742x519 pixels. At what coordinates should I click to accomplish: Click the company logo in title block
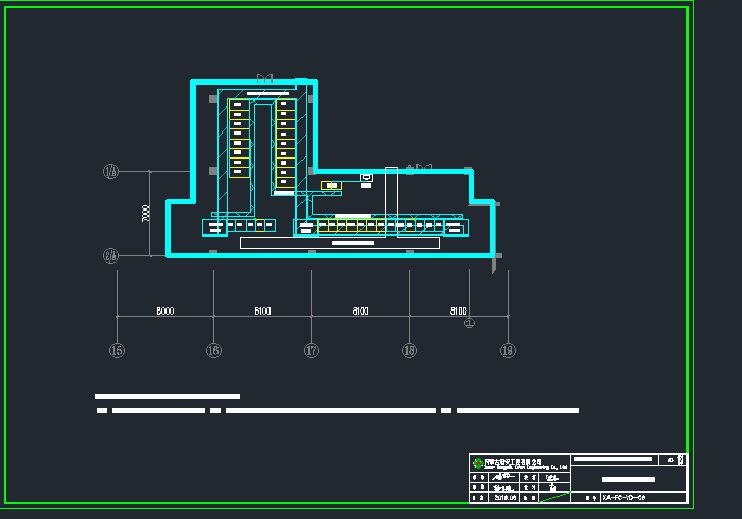[478, 463]
